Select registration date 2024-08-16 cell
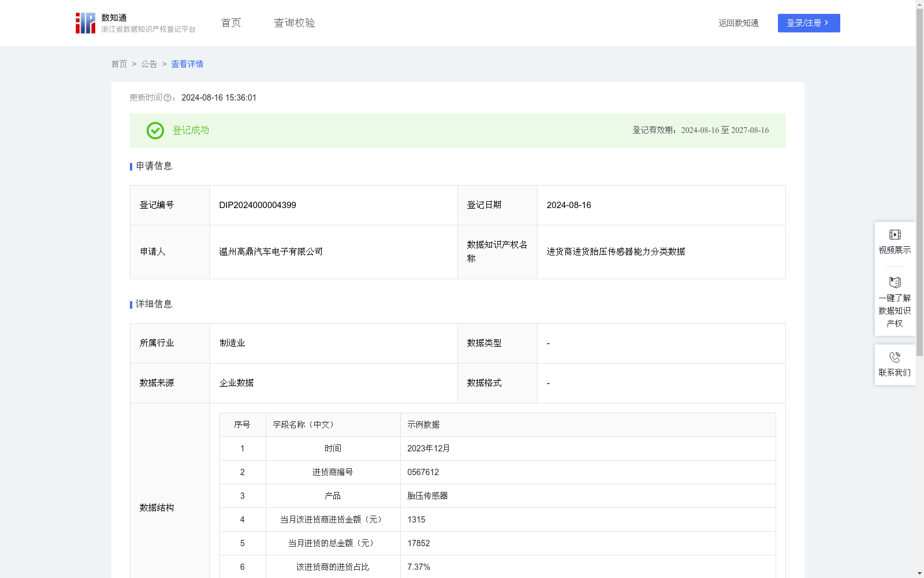The height and width of the screenshot is (578, 924). (x=661, y=205)
